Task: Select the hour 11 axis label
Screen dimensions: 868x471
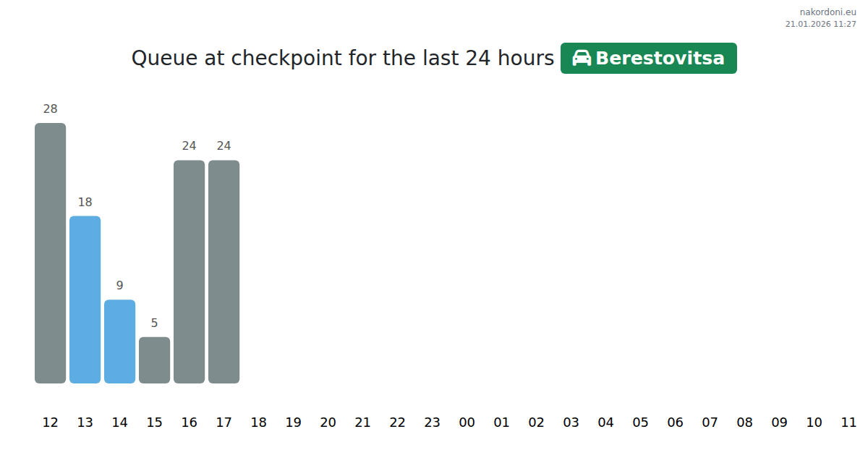Action: (848, 423)
